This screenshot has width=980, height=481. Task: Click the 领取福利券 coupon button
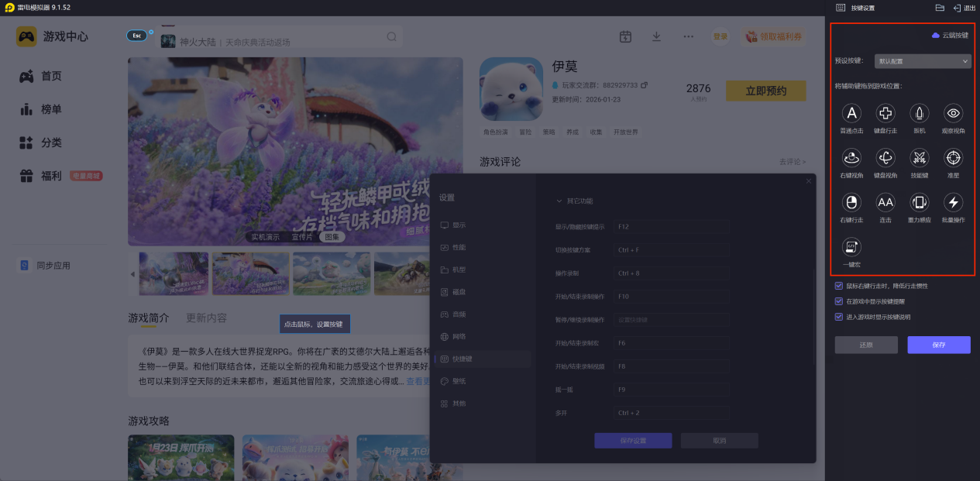[774, 36]
